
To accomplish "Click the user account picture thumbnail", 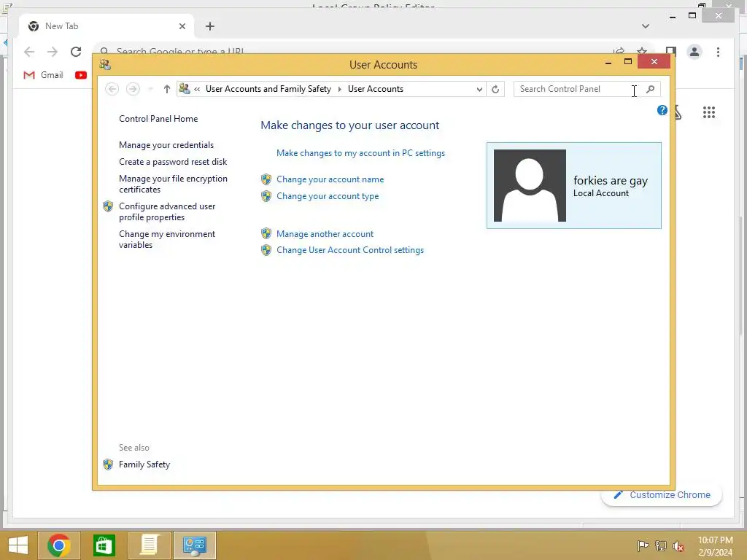I will tap(530, 186).
